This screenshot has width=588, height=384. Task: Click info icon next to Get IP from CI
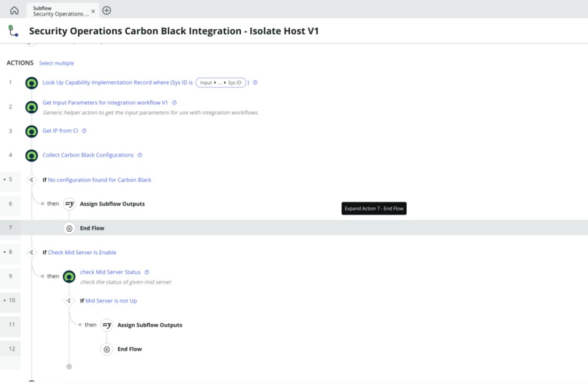coord(84,131)
